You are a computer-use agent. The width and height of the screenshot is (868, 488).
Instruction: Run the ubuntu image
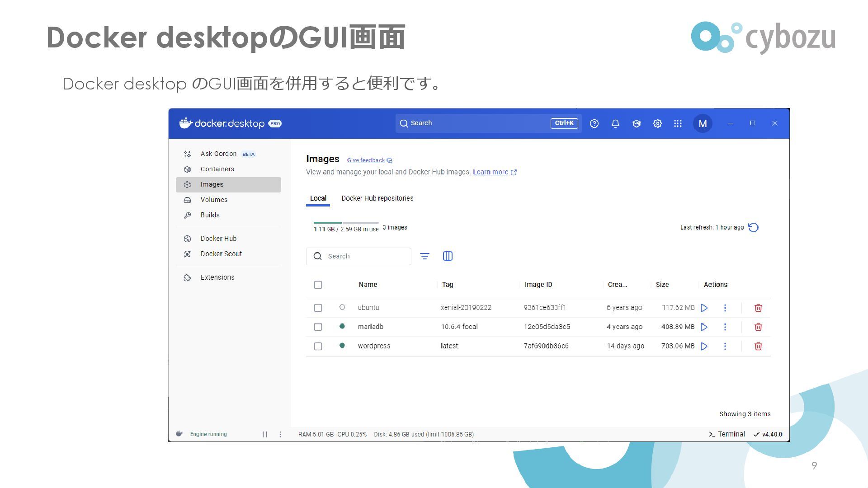(x=704, y=308)
